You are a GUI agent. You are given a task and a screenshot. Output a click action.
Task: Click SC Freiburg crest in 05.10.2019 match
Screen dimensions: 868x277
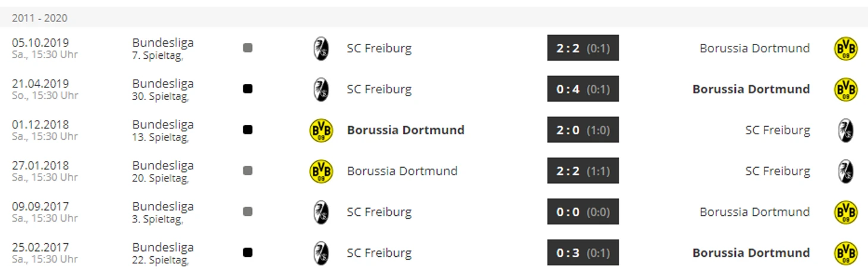[x=321, y=48]
